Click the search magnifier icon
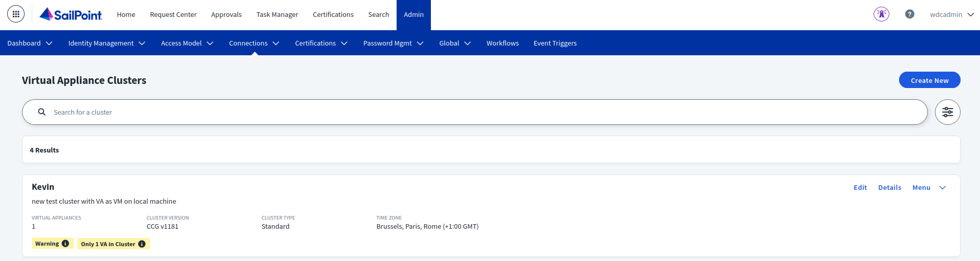The image size is (980, 261). (x=42, y=112)
